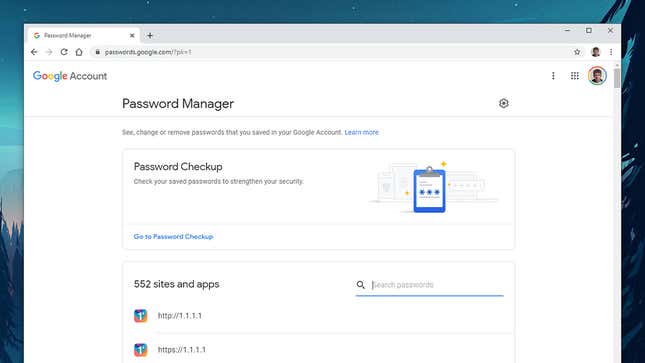Viewport: 645px width, 363px height.
Task: Open Chrome's three-dot menu
Action: pos(611,52)
